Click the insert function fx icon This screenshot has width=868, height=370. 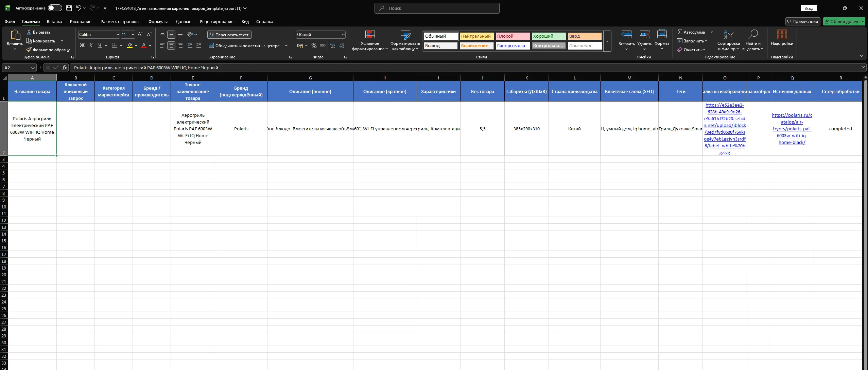[64, 68]
